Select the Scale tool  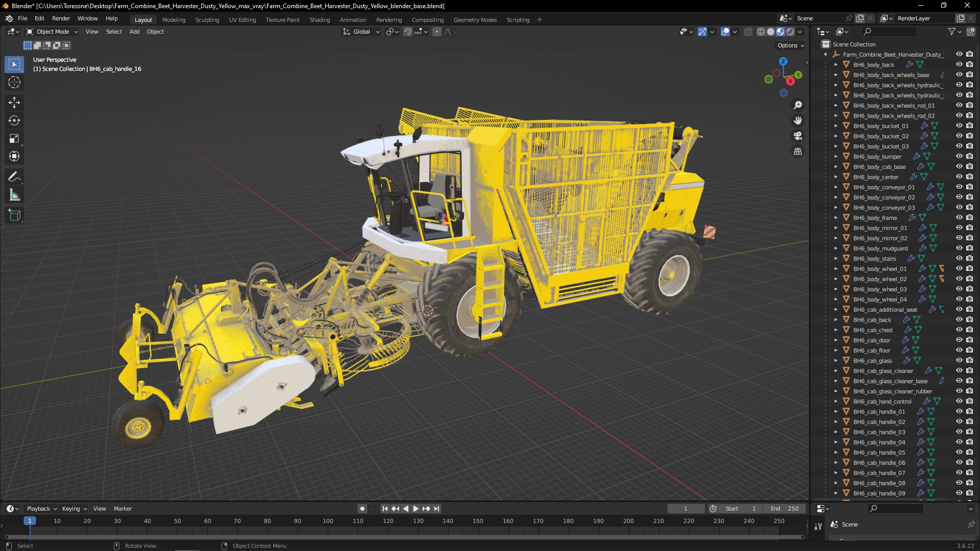pyautogui.click(x=14, y=138)
